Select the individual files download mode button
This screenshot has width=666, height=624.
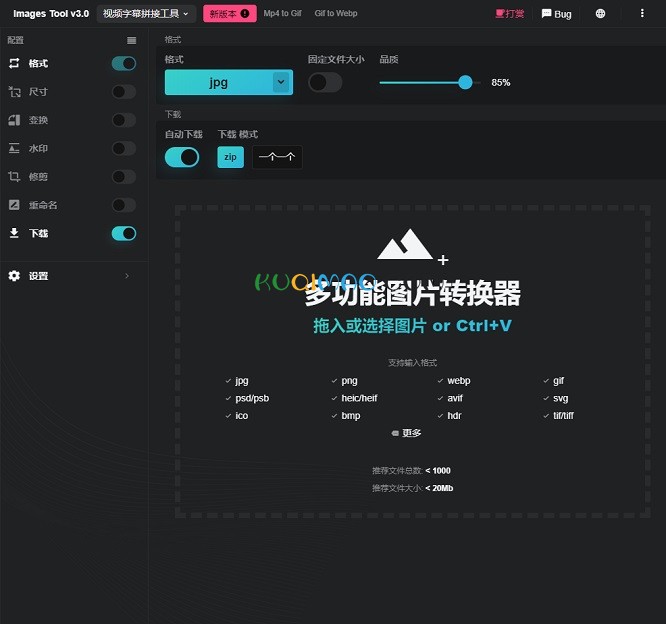[277, 157]
